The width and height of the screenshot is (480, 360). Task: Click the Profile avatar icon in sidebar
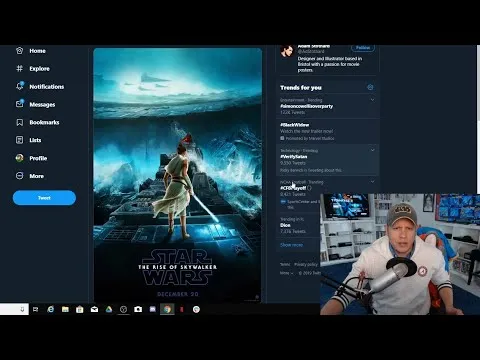point(20,158)
